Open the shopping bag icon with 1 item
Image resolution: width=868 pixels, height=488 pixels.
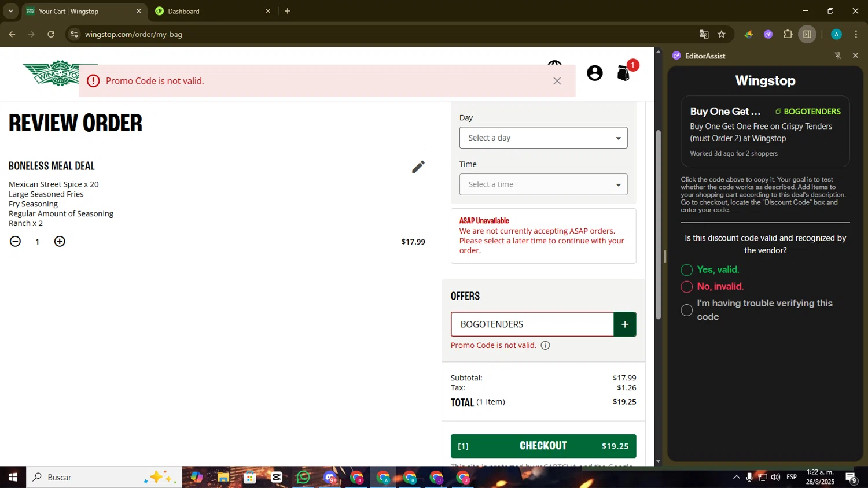pos(624,73)
